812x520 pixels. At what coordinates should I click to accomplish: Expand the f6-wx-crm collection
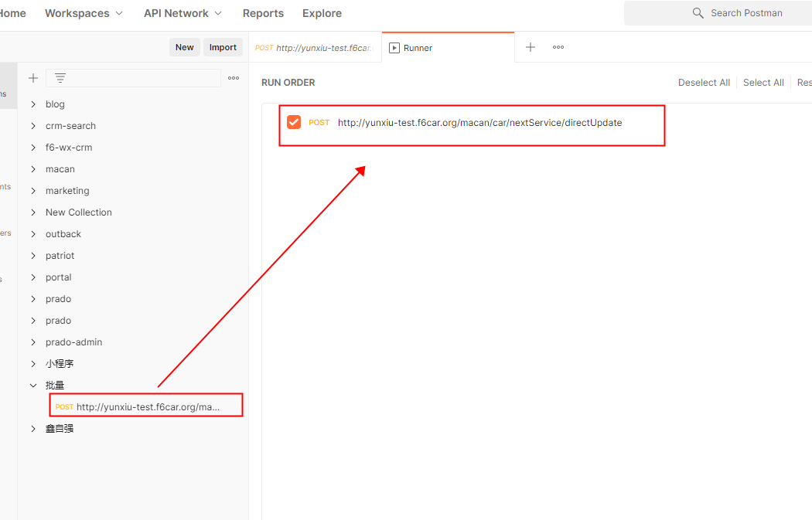[33, 148]
